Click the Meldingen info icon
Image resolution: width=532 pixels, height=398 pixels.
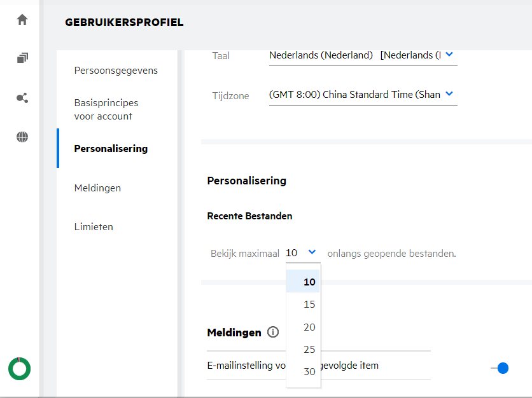pyautogui.click(x=274, y=332)
